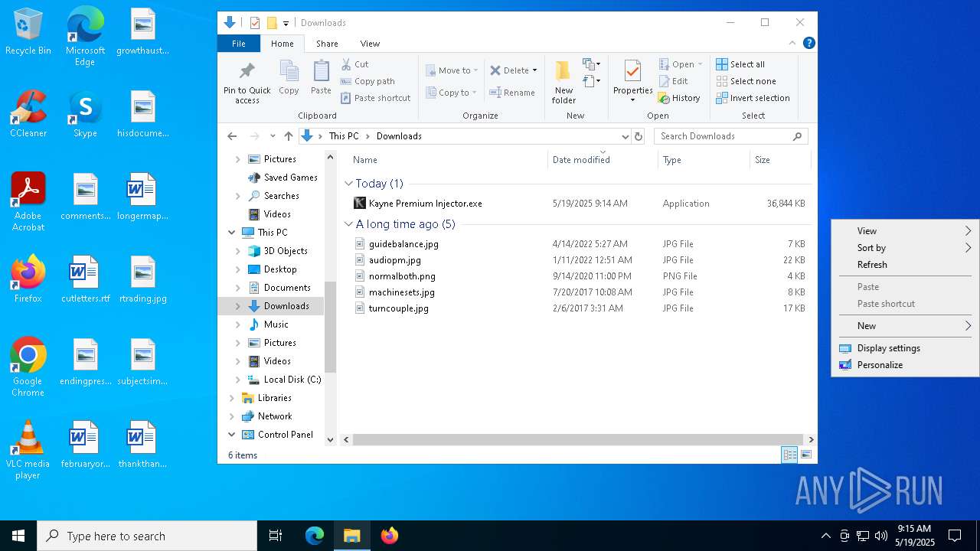This screenshot has height=551, width=980.
Task: Select Desktop in navigation pane
Action: click(x=280, y=269)
